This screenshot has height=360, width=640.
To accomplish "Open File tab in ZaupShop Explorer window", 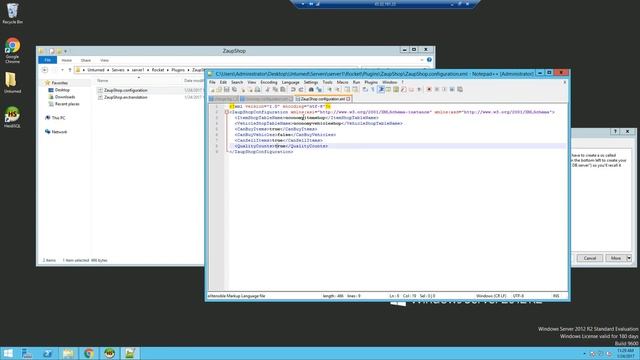I will pos(47,60).
